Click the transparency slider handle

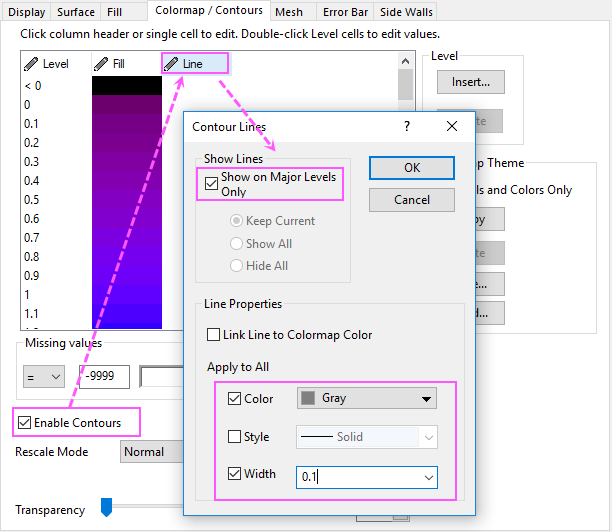(x=107, y=507)
